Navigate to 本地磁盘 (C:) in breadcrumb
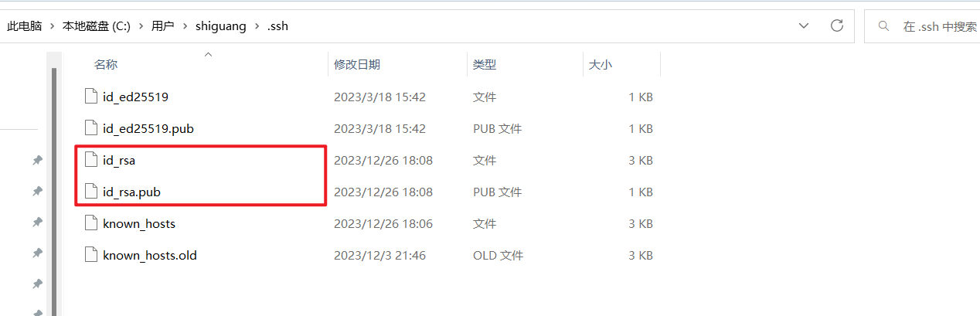This screenshot has width=980, height=316. pyautogui.click(x=96, y=26)
